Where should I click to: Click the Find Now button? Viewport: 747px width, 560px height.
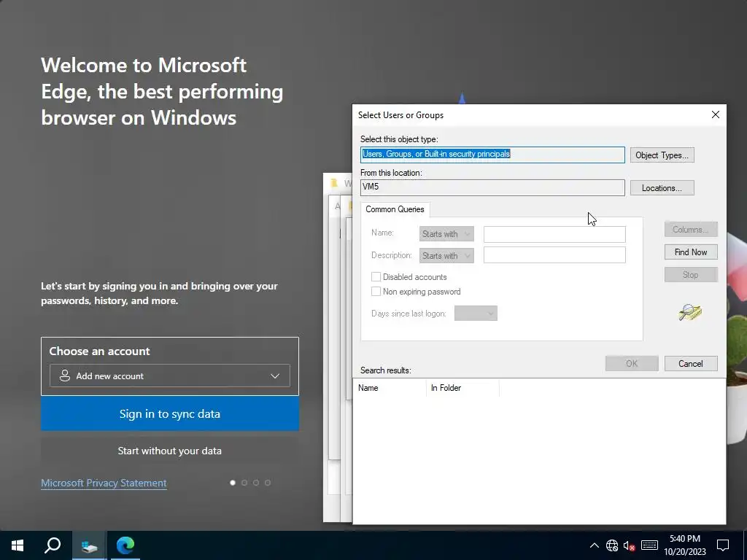(x=691, y=252)
